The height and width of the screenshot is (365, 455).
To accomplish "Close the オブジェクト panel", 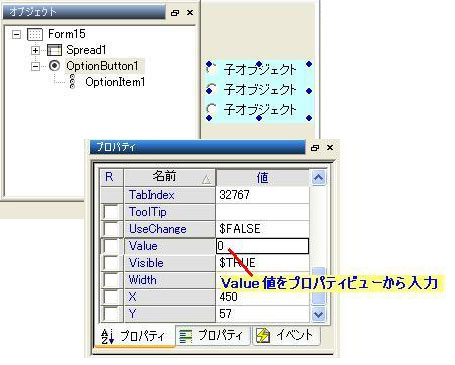I will point(190,13).
